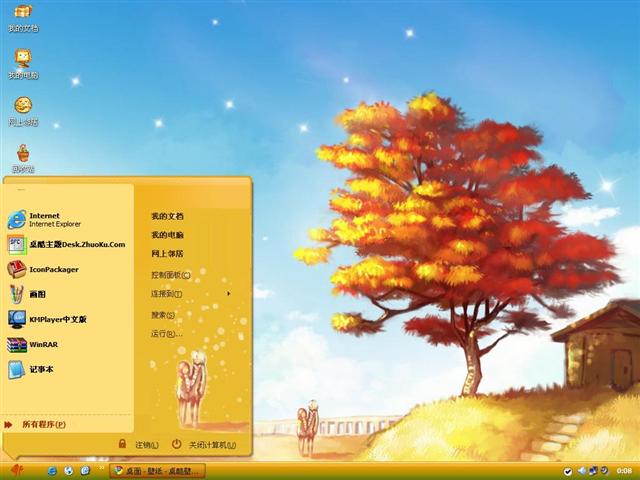Open Control Panel (控制面板)
Screen dimensions: 640x480
(x=171, y=275)
